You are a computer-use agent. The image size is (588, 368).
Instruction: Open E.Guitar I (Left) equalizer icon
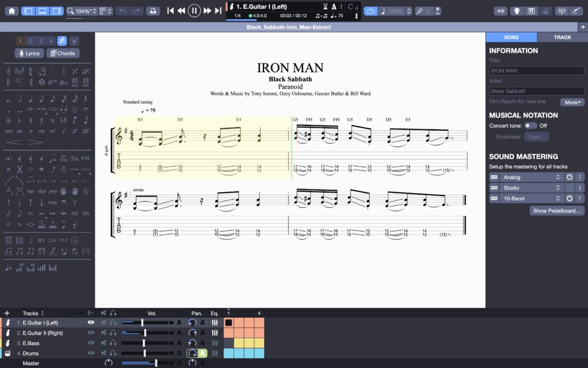pos(215,323)
